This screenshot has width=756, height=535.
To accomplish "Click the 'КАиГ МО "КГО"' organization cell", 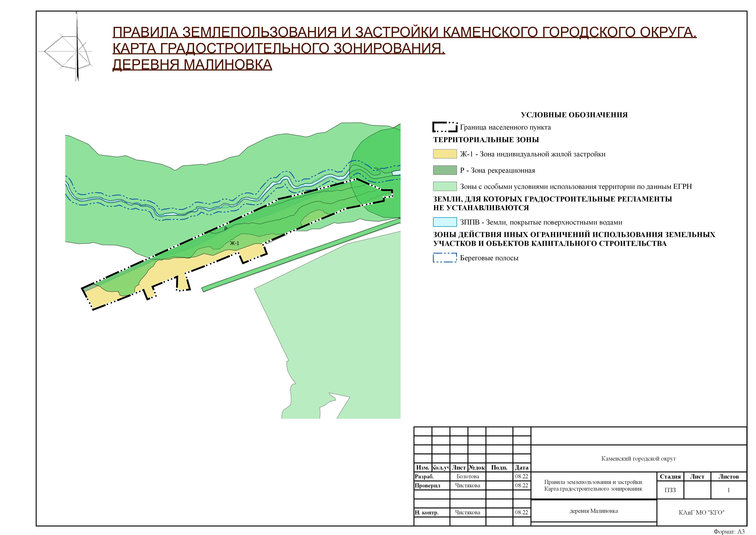I will [x=702, y=513].
